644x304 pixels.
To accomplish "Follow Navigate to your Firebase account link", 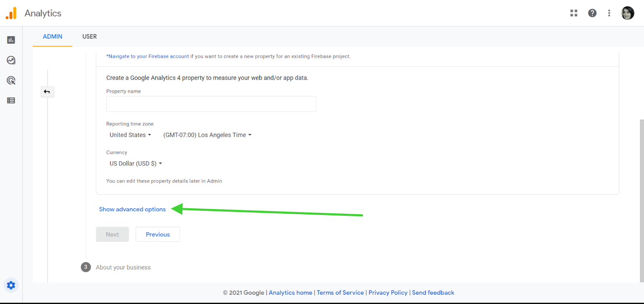I will [x=147, y=56].
